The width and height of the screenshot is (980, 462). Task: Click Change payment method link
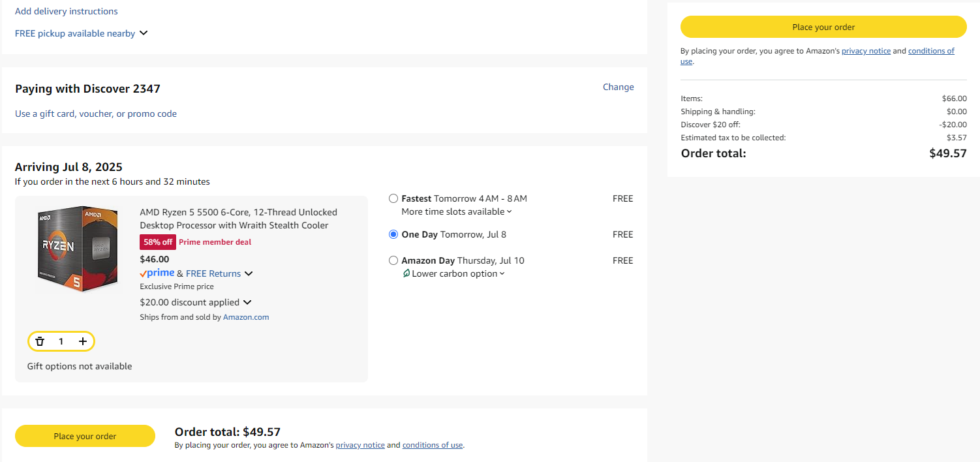coord(618,87)
